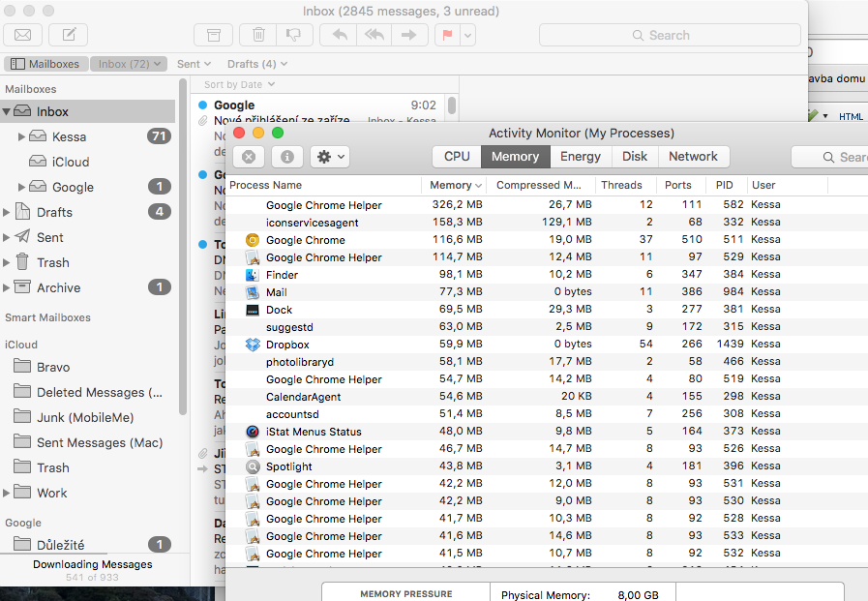
Task: Open the flag color dropdown arrow
Action: tap(467, 35)
